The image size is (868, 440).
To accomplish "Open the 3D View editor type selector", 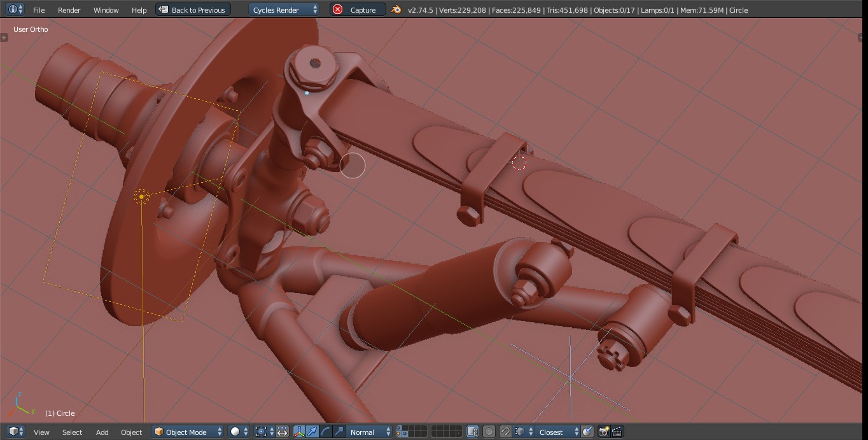I will [16, 432].
